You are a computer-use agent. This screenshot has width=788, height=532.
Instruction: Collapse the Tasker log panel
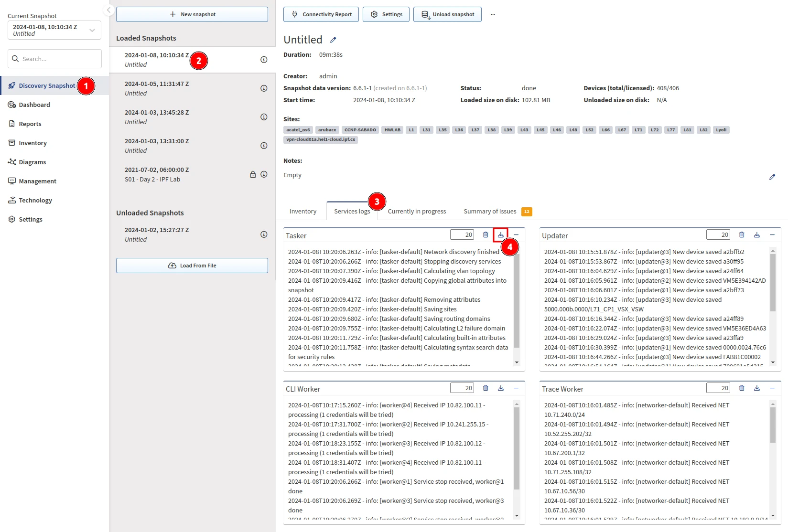click(516, 235)
